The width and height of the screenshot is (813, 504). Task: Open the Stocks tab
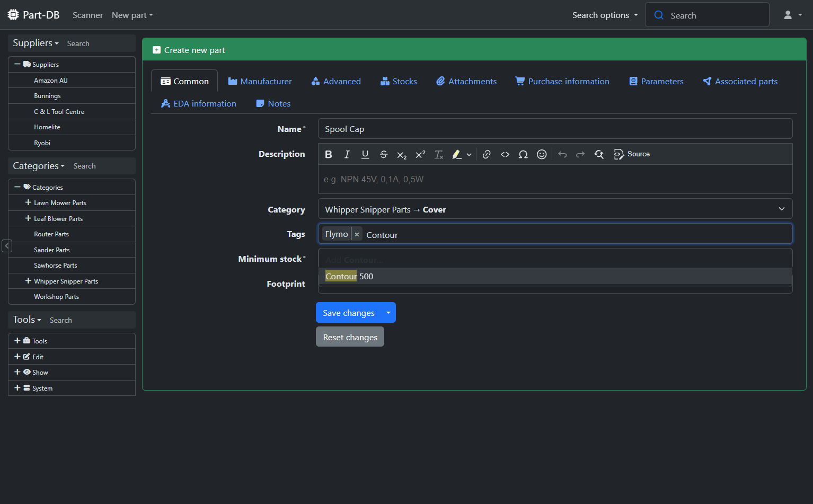click(x=399, y=81)
